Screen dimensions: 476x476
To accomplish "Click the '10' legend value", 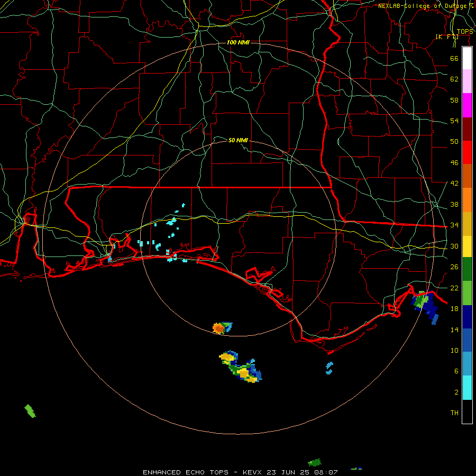I will click(454, 350).
